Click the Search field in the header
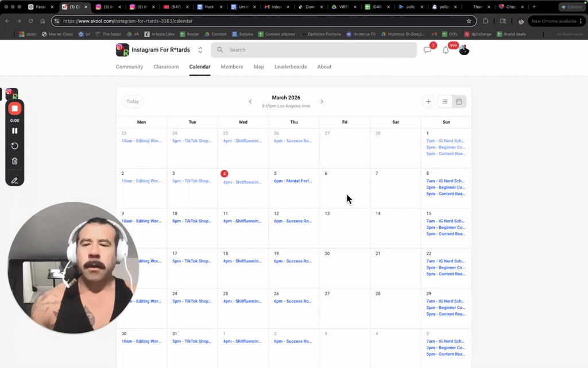The width and height of the screenshot is (588, 368). click(314, 50)
